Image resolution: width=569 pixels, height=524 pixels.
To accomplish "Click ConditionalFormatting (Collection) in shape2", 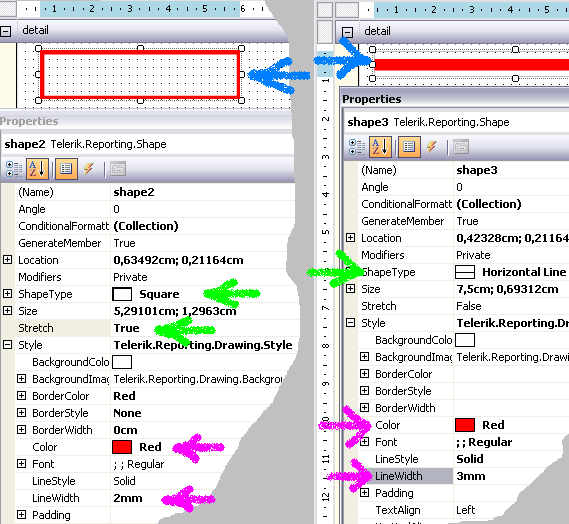I will [146, 226].
